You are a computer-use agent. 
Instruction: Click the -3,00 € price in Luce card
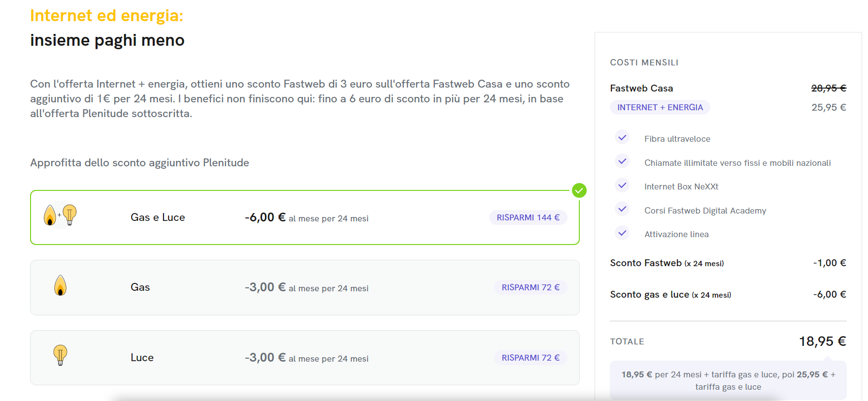pyautogui.click(x=265, y=358)
